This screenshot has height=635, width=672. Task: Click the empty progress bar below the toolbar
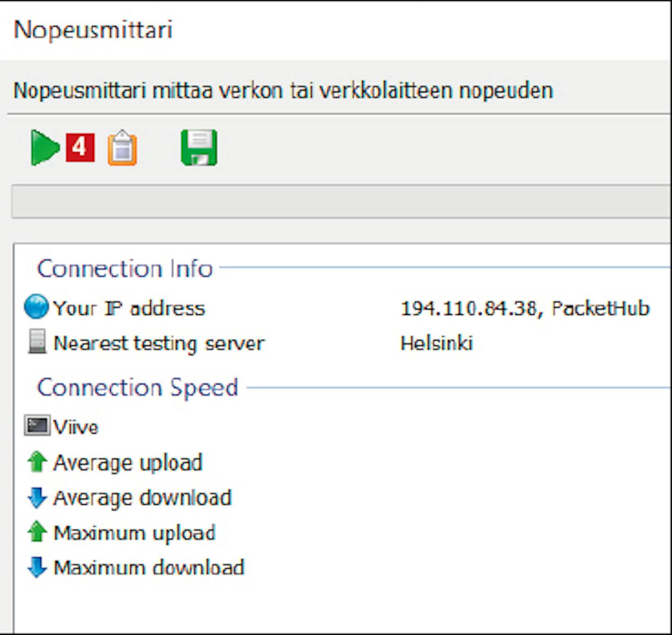[340, 201]
